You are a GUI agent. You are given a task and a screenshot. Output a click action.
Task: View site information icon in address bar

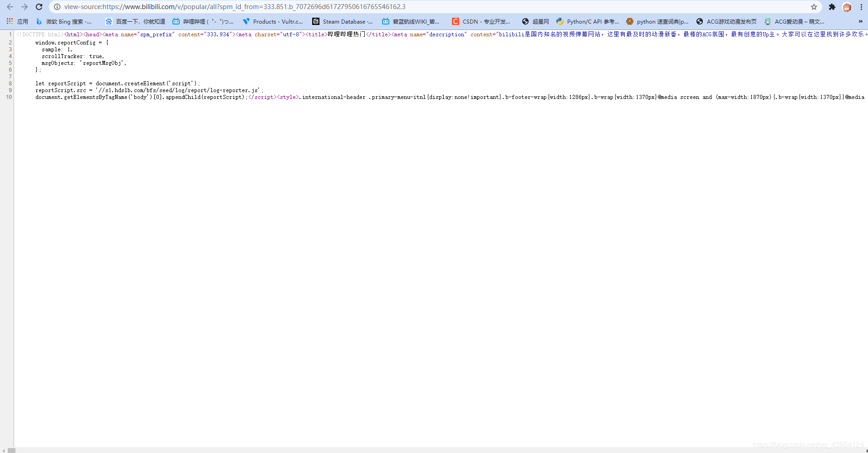[57, 7]
